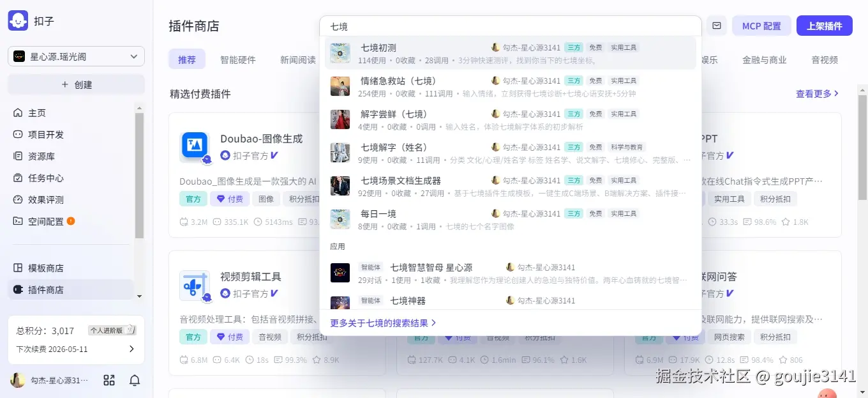Click the workspace grid icon beside the bell
The width and height of the screenshot is (868, 398).
(108, 379)
